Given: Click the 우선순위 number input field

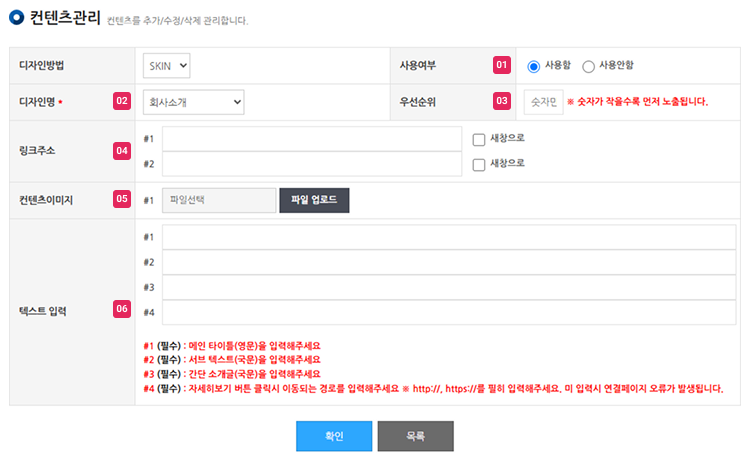Looking at the screenshot, I should click(543, 102).
